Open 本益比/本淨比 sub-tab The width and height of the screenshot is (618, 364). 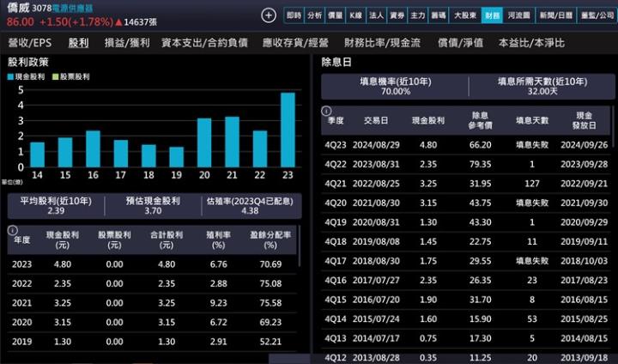click(531, 43)
